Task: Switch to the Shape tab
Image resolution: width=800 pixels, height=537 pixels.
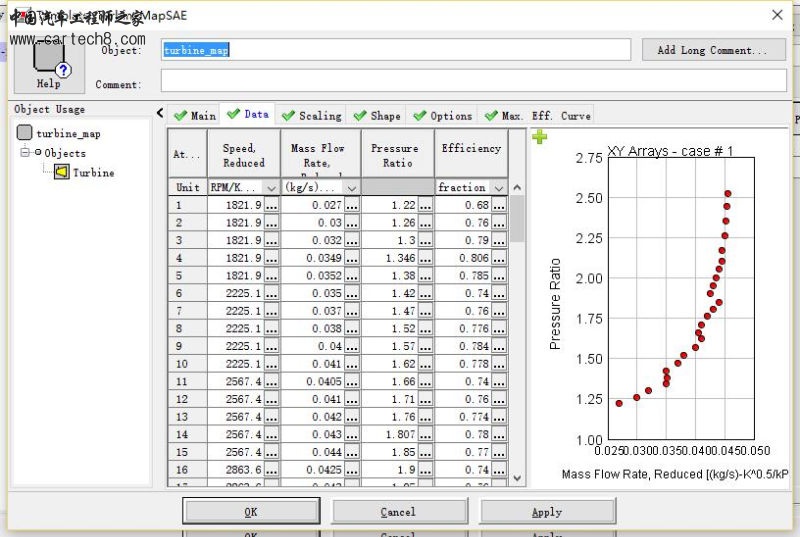Action: pyautogui.click(x=377, y=116)
